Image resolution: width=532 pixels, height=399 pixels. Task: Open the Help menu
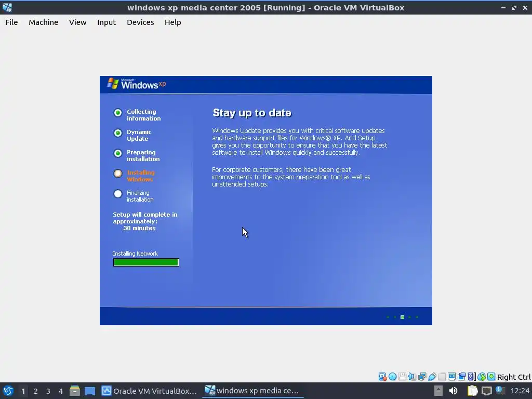pos(172,22)
